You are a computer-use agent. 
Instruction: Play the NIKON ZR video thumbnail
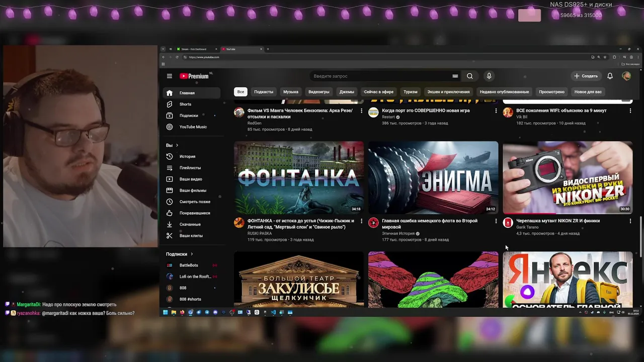(568, 177)
